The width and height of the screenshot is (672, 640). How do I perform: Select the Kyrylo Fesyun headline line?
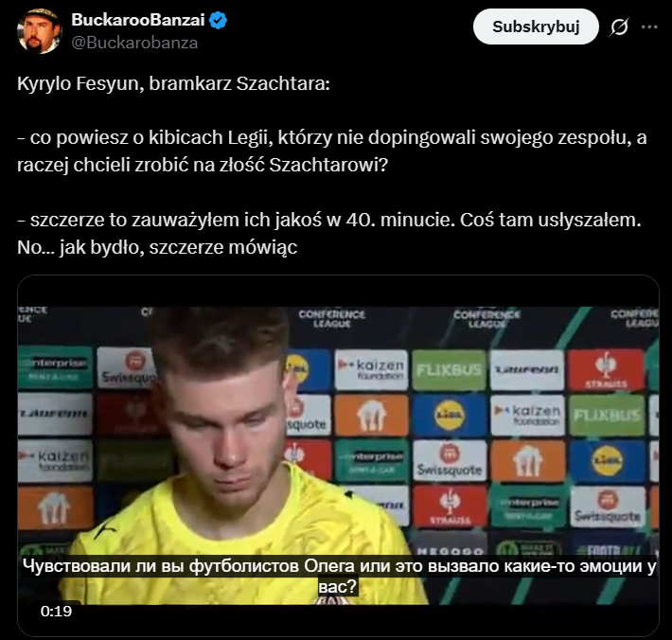pyautogui.click(x=173, y=83)
